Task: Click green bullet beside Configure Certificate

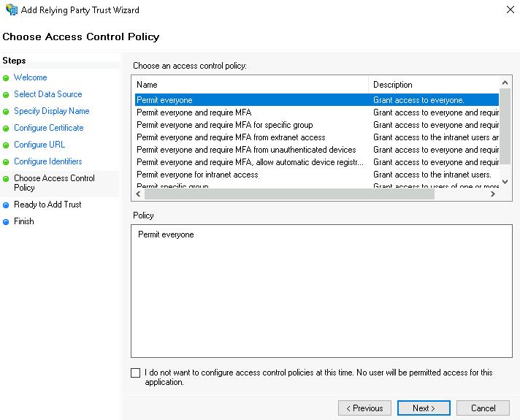Action: 7,129
